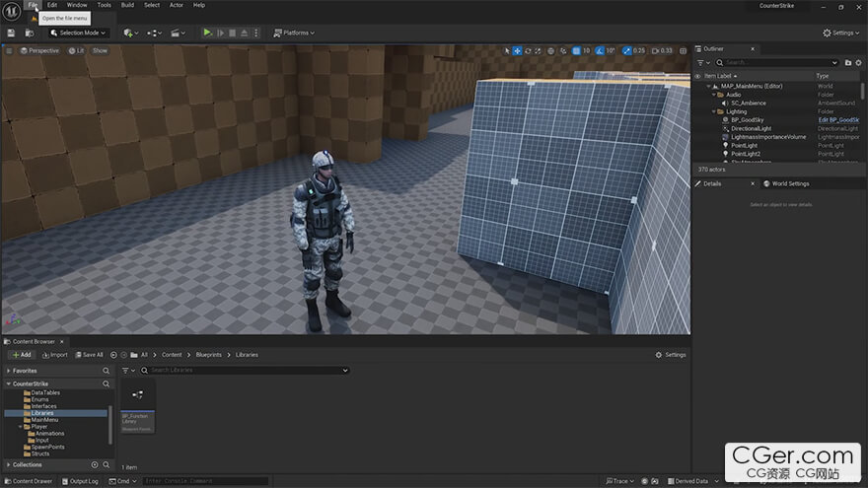This screenshot has height=488, width=868.
Task: Click the Eject from player button
Action: [x=244, y=34]
